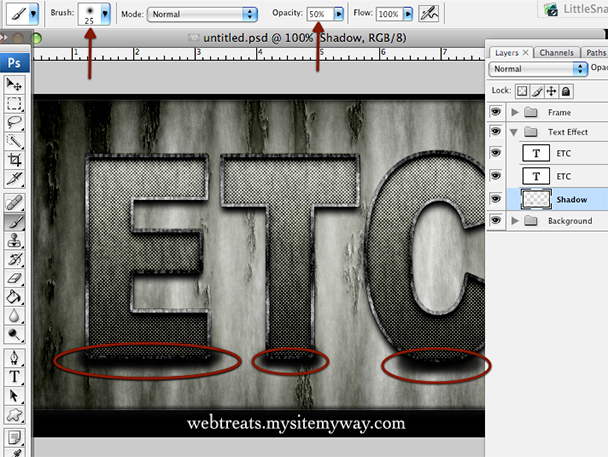
Task: Close the Layers tab
Action: [x=526, y=52]
